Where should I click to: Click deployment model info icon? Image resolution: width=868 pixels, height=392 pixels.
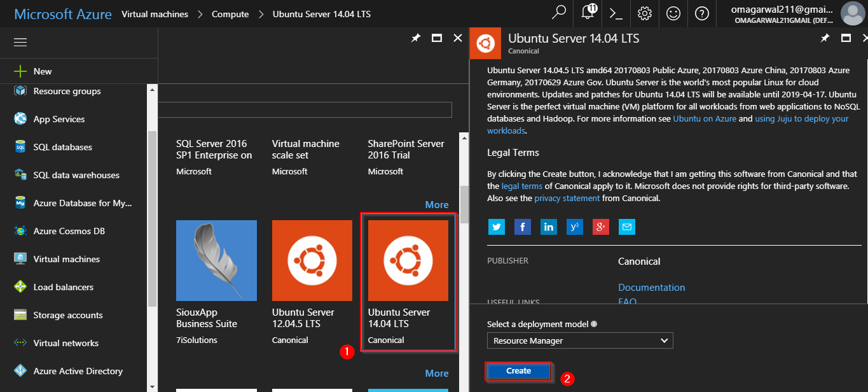click(x=594, y=324)
